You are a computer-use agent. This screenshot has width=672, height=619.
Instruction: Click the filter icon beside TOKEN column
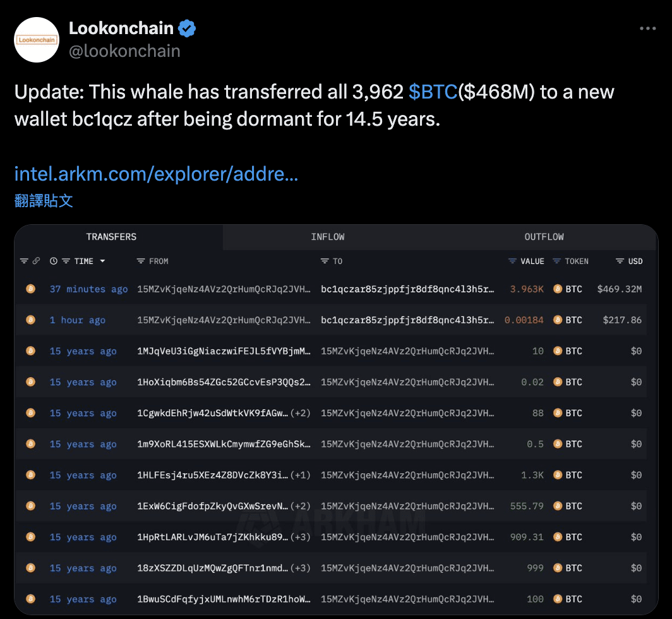(556, 261)
